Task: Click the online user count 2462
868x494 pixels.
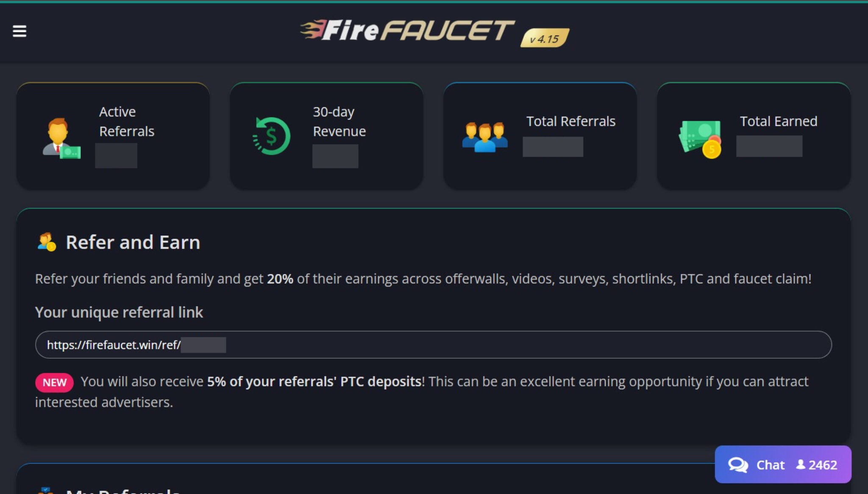Action: coord(823,464)
